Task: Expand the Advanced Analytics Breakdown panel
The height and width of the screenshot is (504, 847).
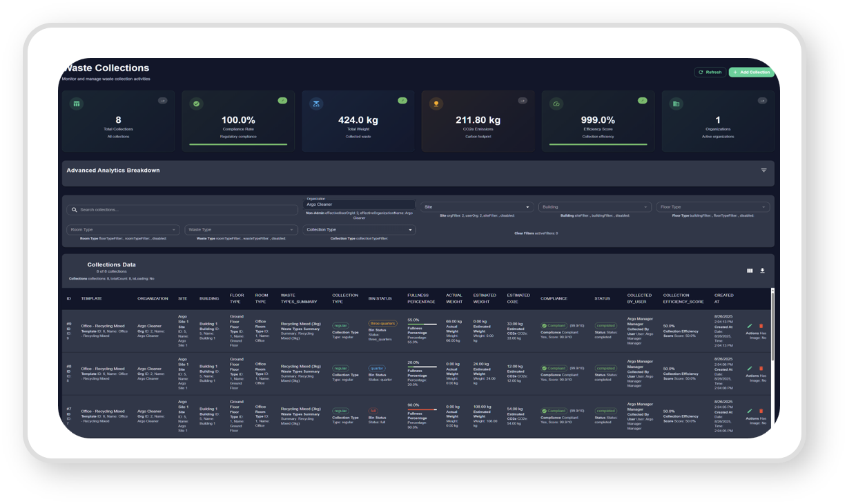Action: click(x=418, y=173)
